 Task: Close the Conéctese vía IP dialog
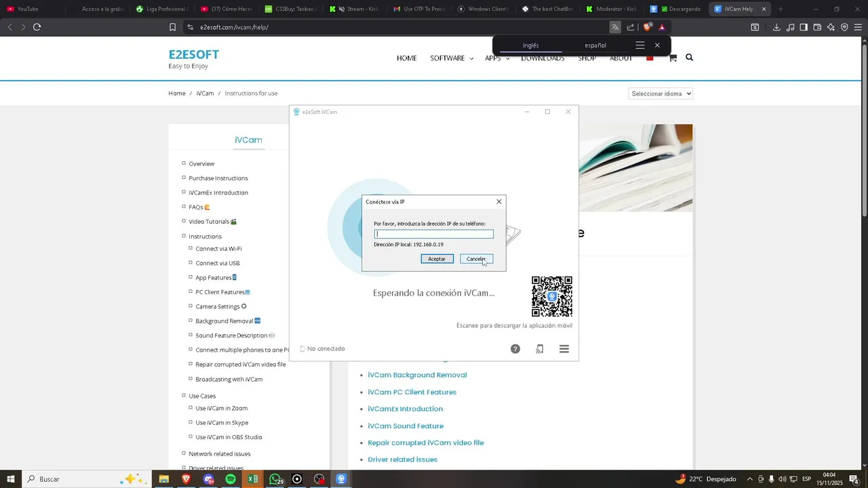pyautogui.click(x=499, y=202)
